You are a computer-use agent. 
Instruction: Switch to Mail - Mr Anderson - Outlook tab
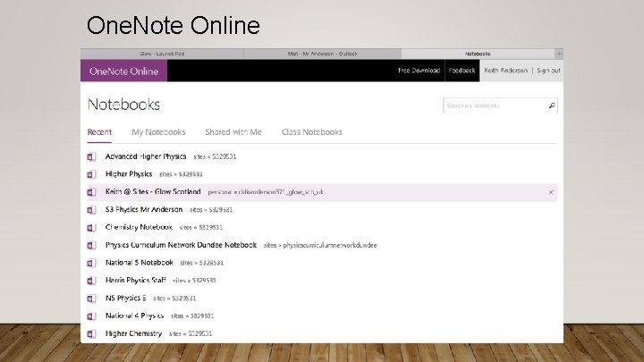click(x=322, y=54)
